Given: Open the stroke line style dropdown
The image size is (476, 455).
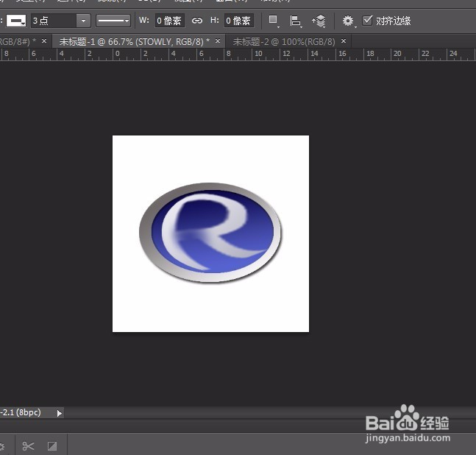Looking at the screenshot, I should (x=113, y=21).
